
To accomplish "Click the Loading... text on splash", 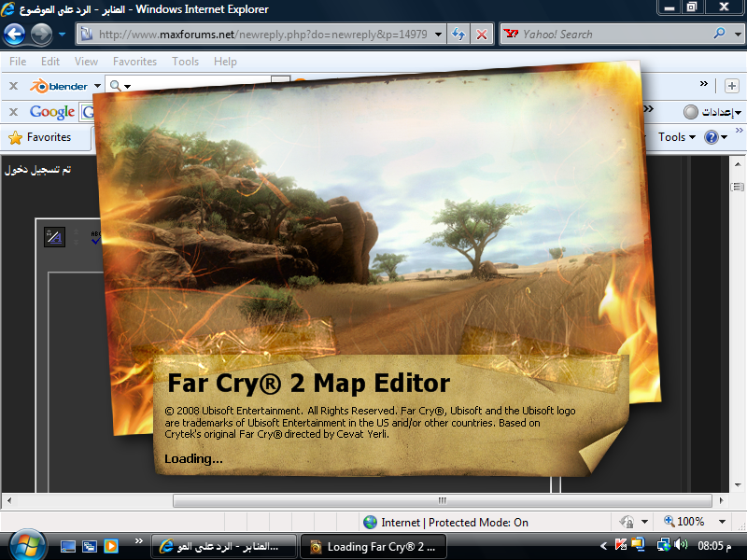I will coord(193,459).
